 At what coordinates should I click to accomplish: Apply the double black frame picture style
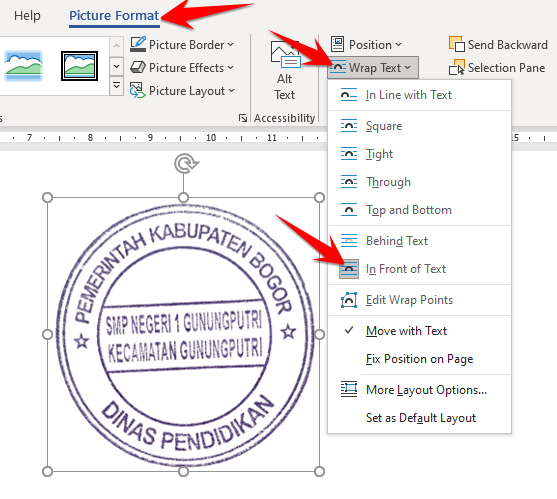[x=79, y=66]
